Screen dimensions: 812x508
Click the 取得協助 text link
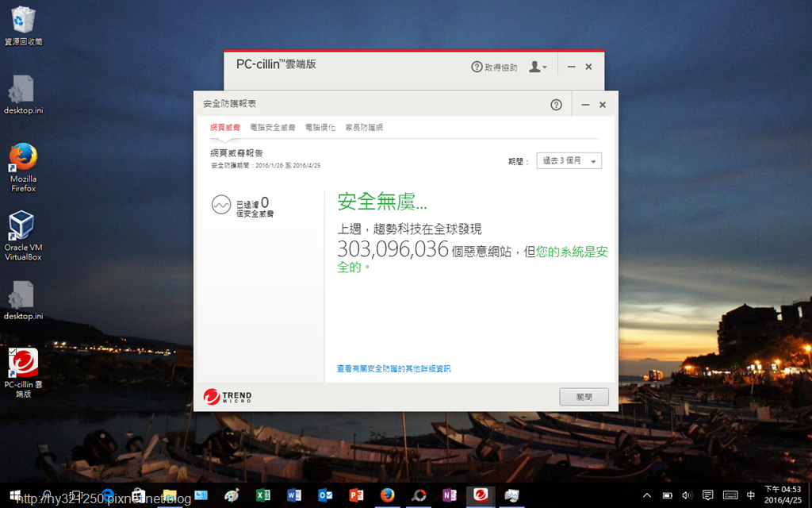[x=501, y=67]
